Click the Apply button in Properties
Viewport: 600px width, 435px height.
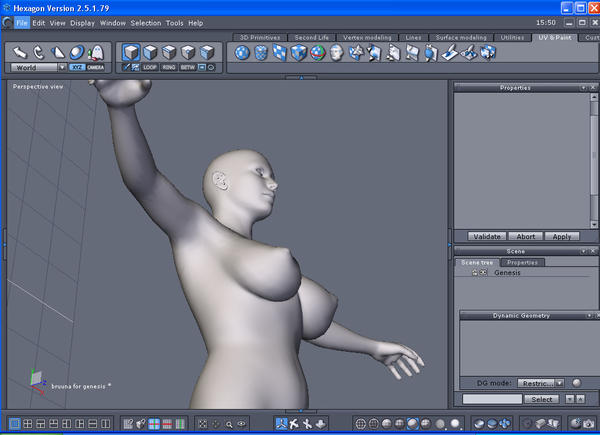point(561,236)
